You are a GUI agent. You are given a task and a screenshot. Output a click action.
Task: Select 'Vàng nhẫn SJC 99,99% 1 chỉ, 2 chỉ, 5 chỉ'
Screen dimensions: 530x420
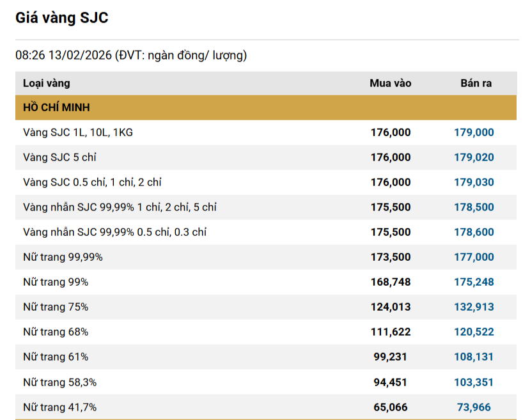tap(266, 207)
